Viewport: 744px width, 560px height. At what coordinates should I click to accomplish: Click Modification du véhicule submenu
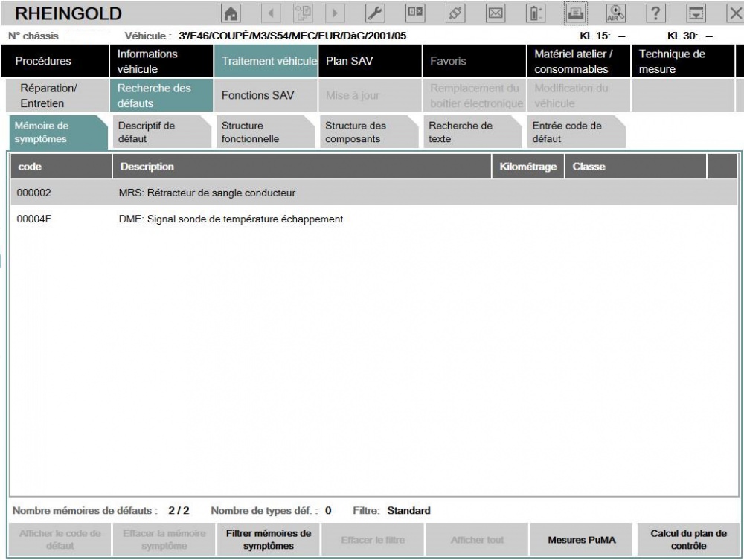[579, 95]
